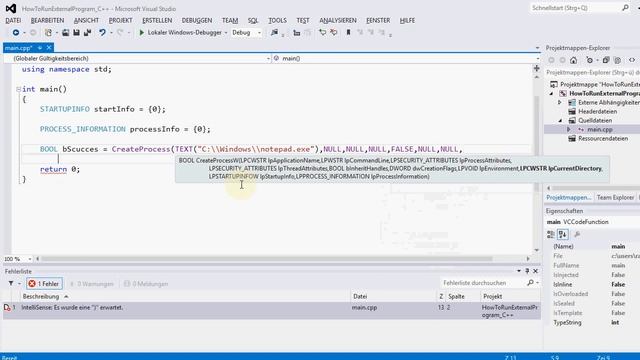This screenshot has width=640, height=360.
Task: Select the Headerdateien folder
Action: (x=597, y=111)
